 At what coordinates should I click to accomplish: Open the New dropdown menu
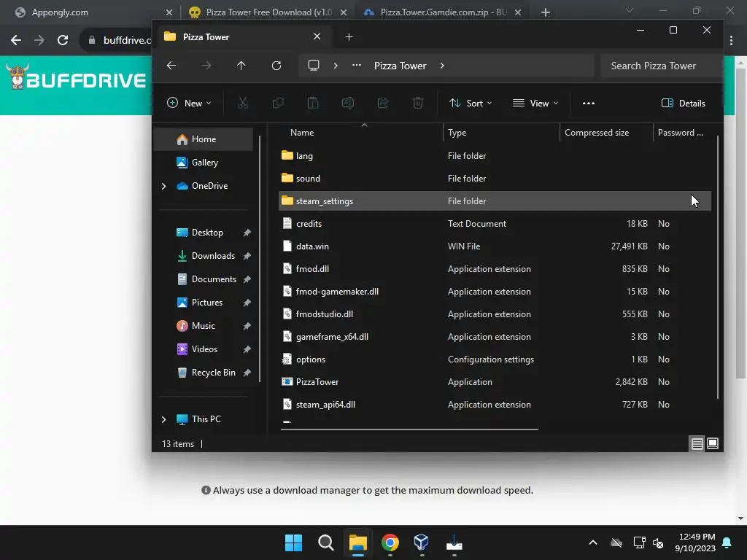pos(189,103)
